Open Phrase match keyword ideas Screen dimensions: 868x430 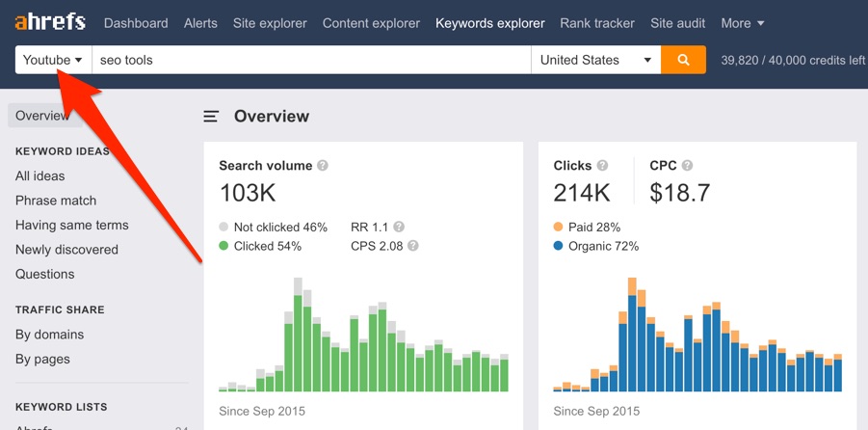click(56, 201)
